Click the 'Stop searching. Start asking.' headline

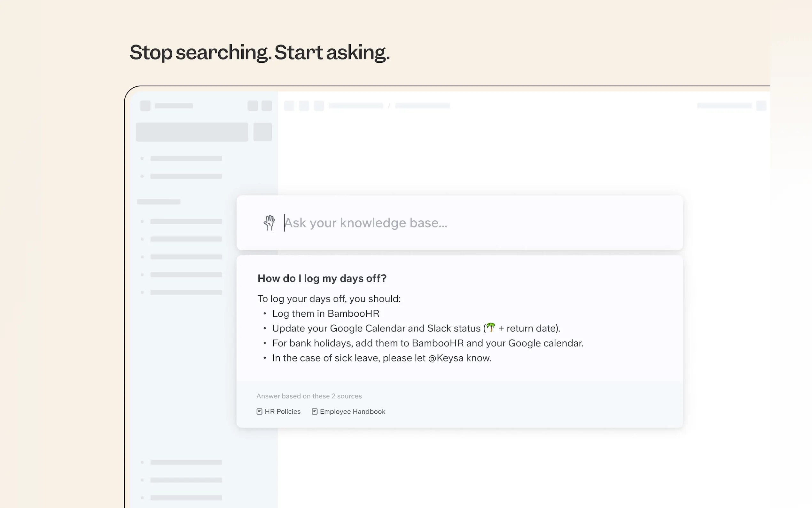point(260,53)
